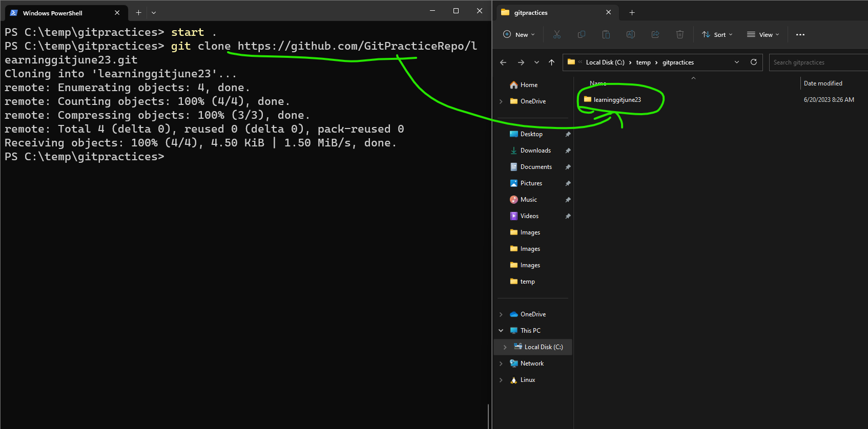Click the Copy icon in Explorer toolbar
Viewport: 868px width, 429px height.
coord(582,34)
